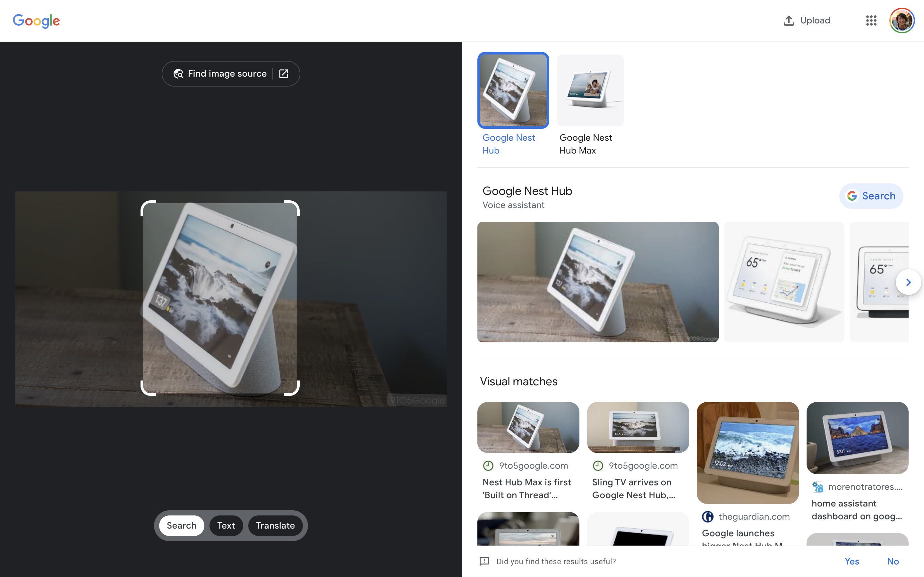Open image source in new tab icon
Image resolution: width=924 pixels, height=577 pixels.
pos(284,74)
